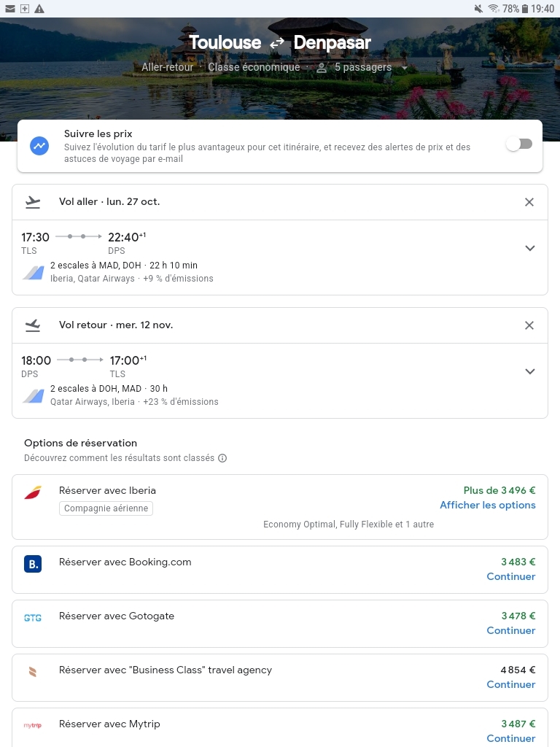Screen dimensions: 560x747
Task: Tap the plus-box notification icon in status bar
Action: [x=25, y=9]
